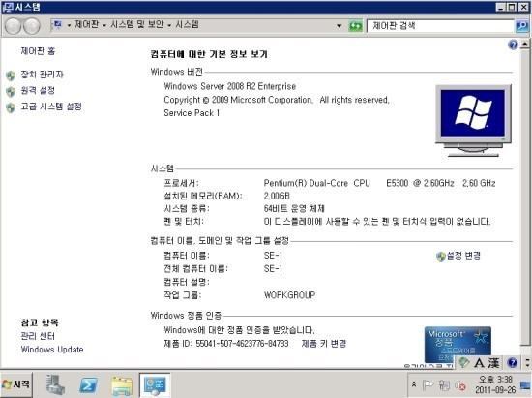The width and height of the screenshot is (532, 398).
Task: Click the computer icon in address bar
Action: click(57, 24)
